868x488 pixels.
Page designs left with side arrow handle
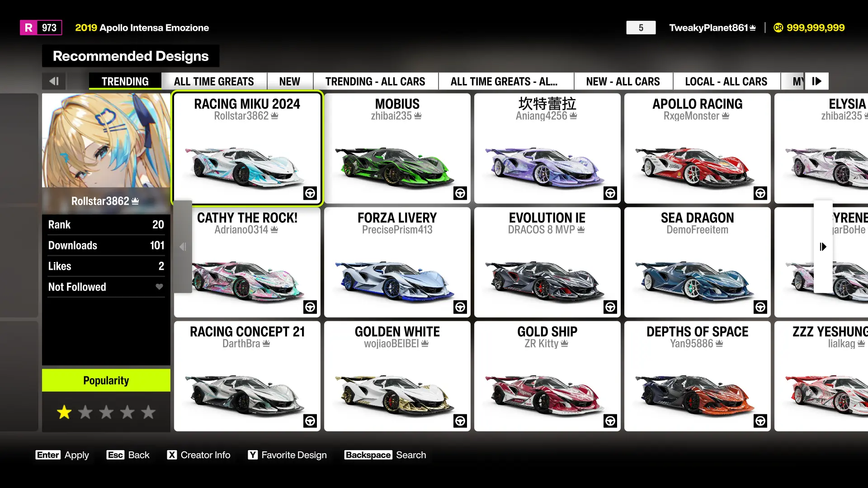(x=183, y=247)
